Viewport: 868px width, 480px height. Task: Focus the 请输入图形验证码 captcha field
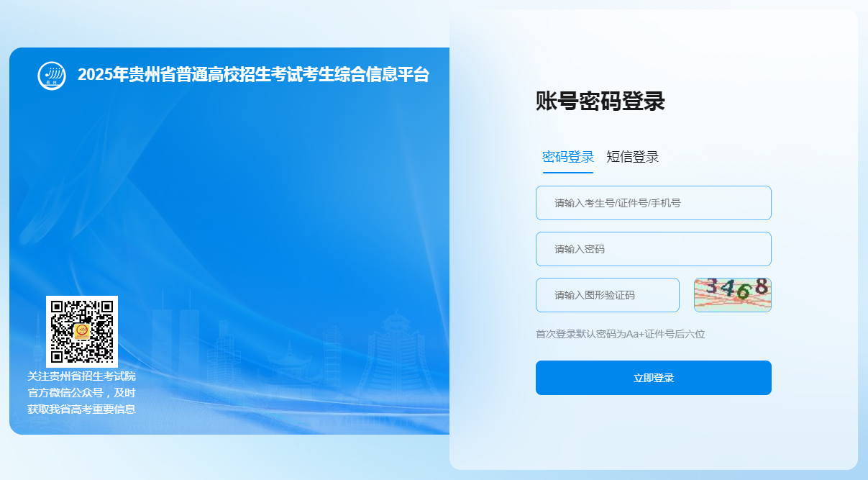point(608,295)
